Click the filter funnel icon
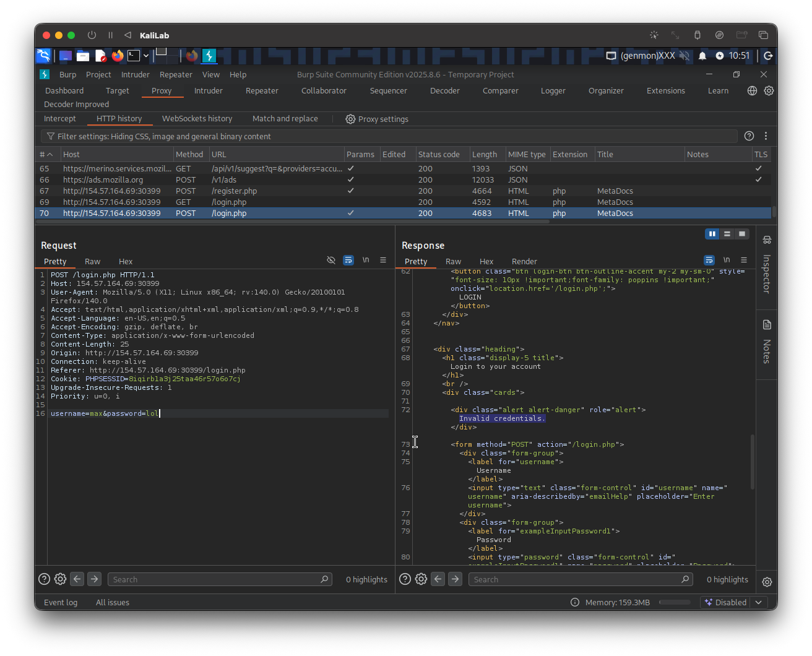Viewport: 812px width, 656px height. [51, 136]
